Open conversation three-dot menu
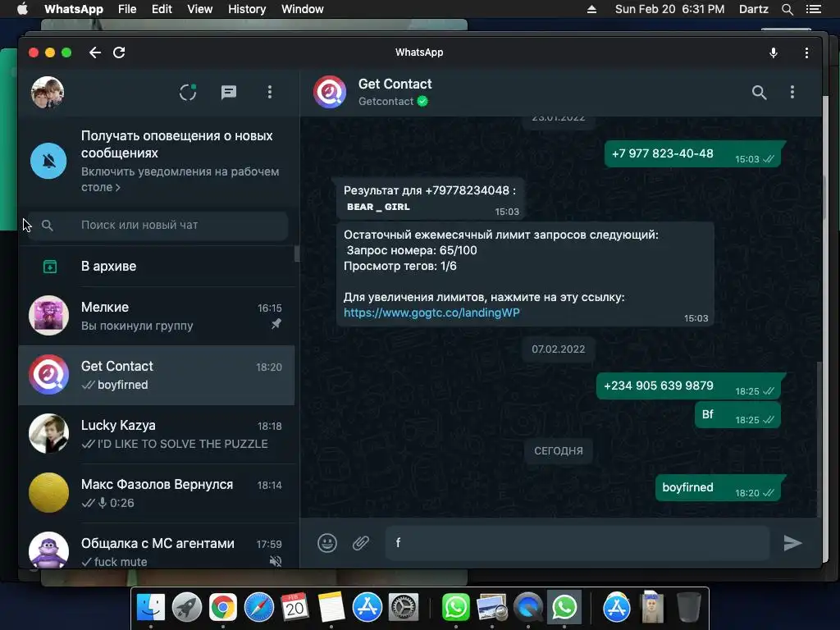Screen dimensions: 840x630 792,92
